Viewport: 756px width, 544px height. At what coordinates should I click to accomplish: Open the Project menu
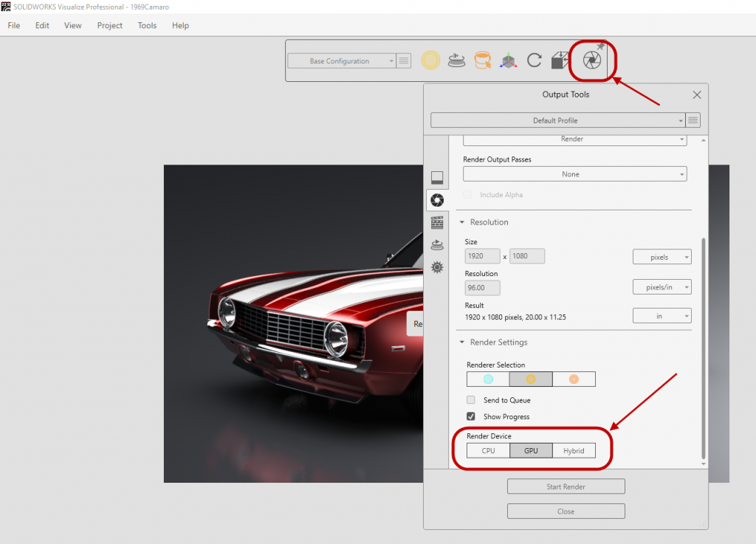click(x=110, y=25)
